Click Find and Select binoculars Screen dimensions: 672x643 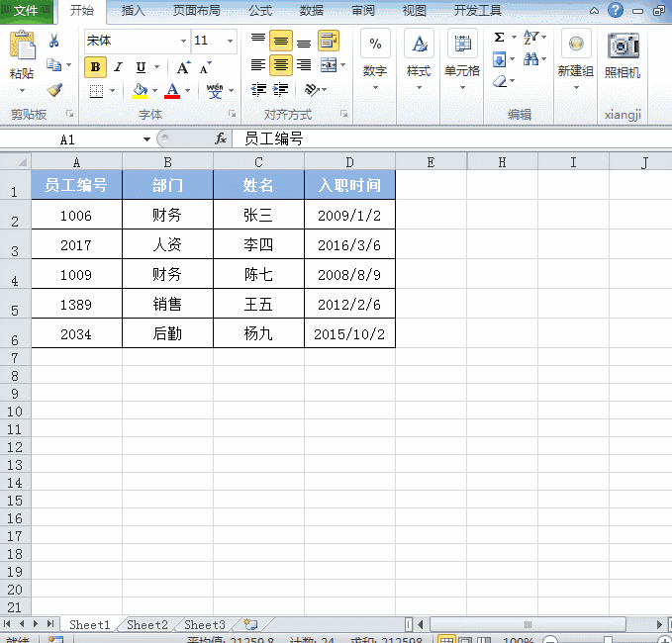530,59
